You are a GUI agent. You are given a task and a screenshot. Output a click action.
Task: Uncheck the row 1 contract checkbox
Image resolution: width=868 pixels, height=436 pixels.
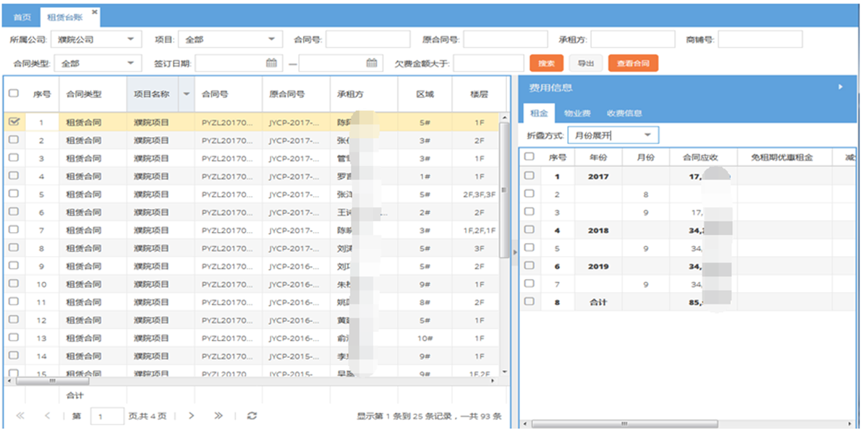pyautogui.click(x=14, y=122)
